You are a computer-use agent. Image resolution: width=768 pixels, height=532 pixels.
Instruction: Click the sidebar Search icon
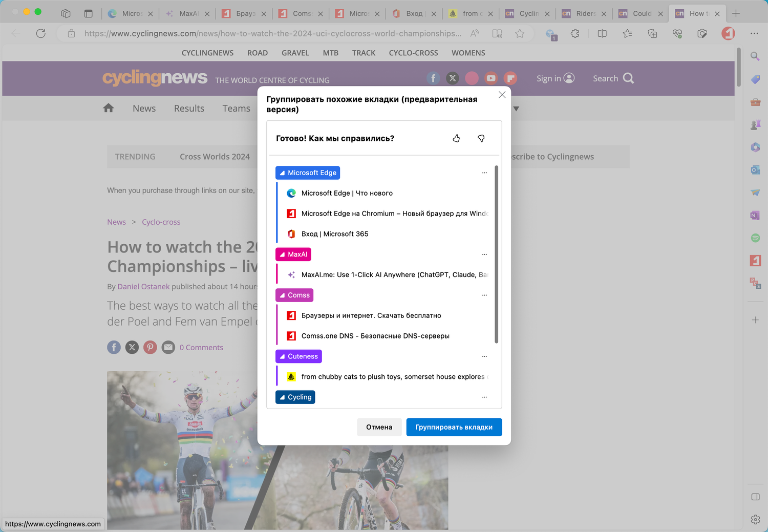pyautogui.click(x=755, y=56)
